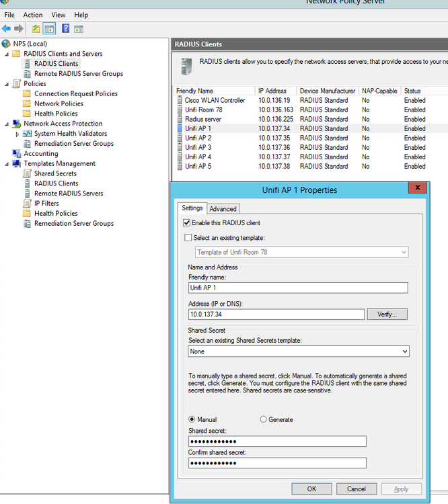Click the Verify... button
The width and height of the screenshot is (448, 504).
387,314
